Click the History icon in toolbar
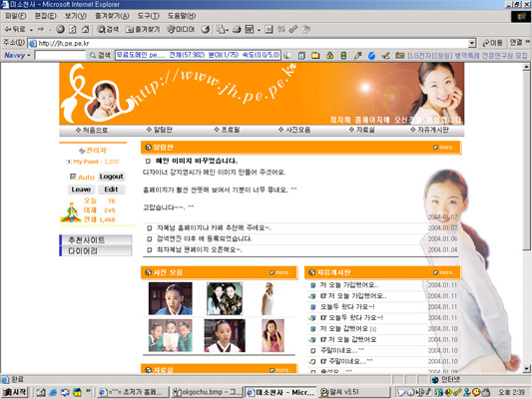The height and width of the screenshot is (399, 532). coord(206,30)
